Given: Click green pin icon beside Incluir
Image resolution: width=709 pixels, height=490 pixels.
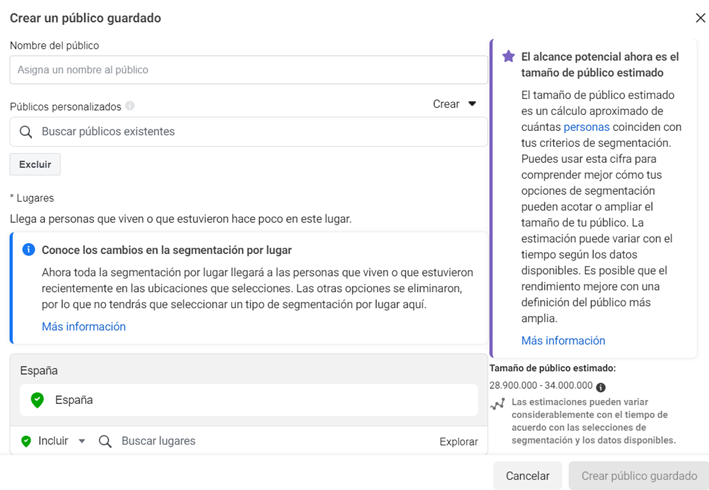Looking at the screenshot, I should [26, 441].
